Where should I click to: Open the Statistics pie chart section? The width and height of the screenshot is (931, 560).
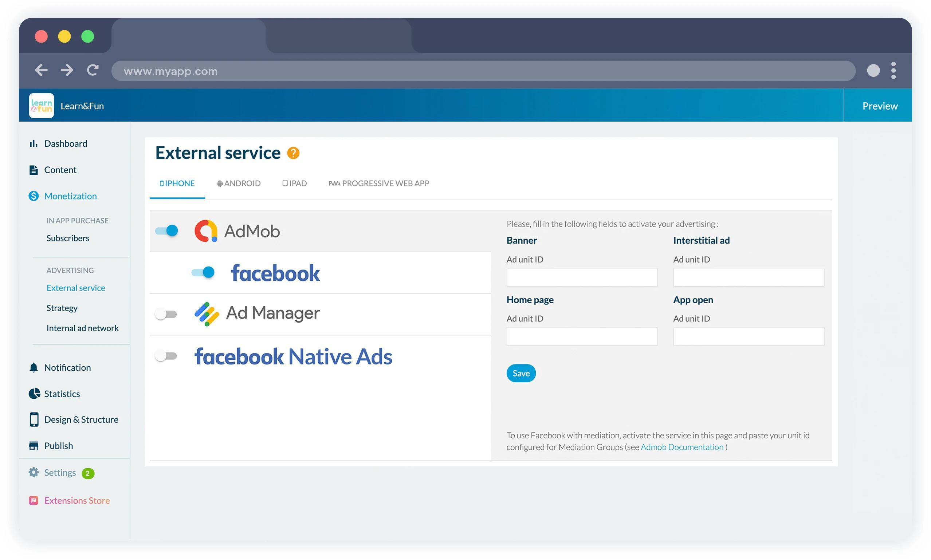(x=62, y=394)
